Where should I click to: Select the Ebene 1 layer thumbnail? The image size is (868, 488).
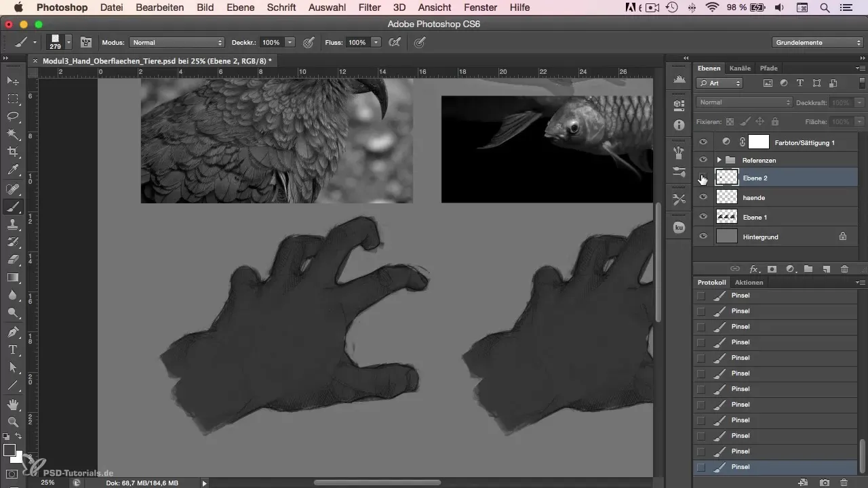(727, 217)
